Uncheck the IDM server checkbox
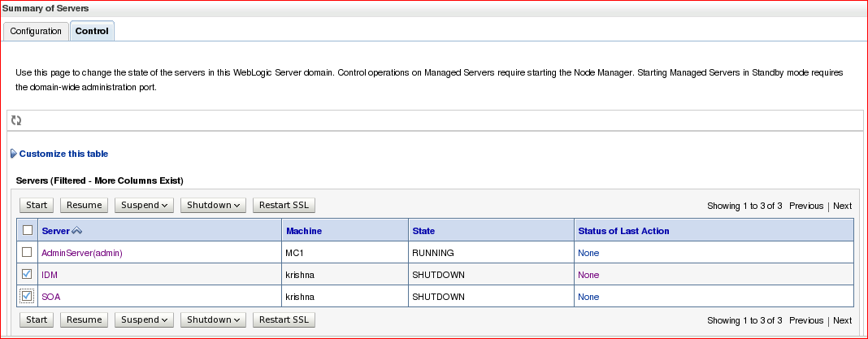Image resolution: width=868 pixels, height=339 pixels. pos(27,274)
